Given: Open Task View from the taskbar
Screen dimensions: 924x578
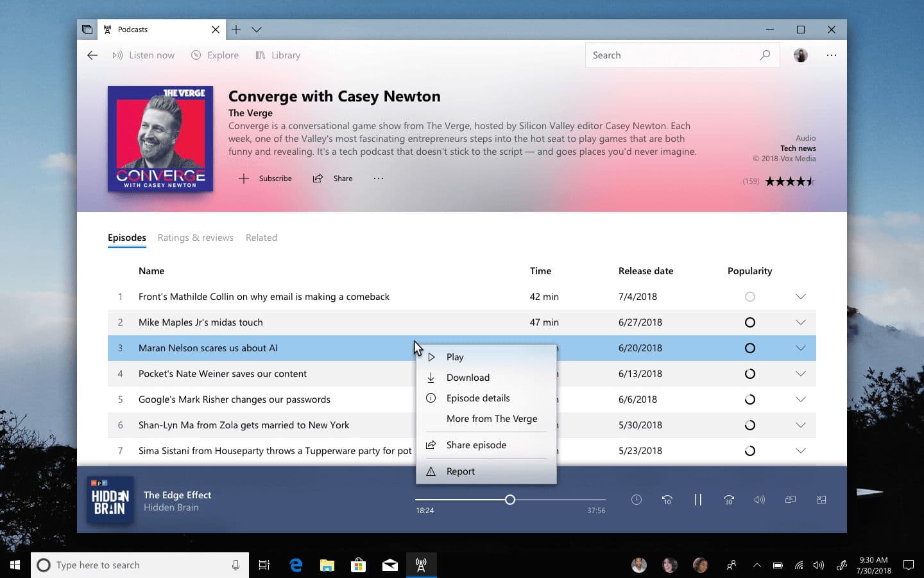Looking at the screenshot, I should (264, 565).
